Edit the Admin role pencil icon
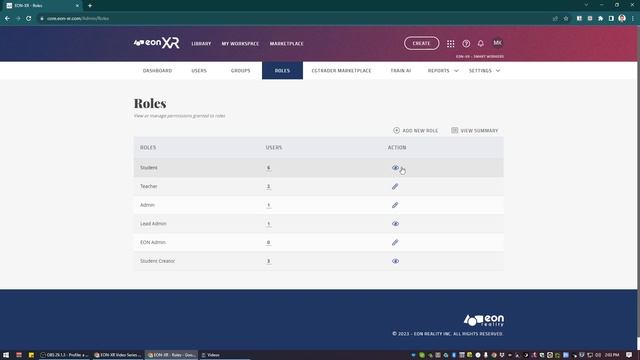The image size is (640, 360). (395, 205)
